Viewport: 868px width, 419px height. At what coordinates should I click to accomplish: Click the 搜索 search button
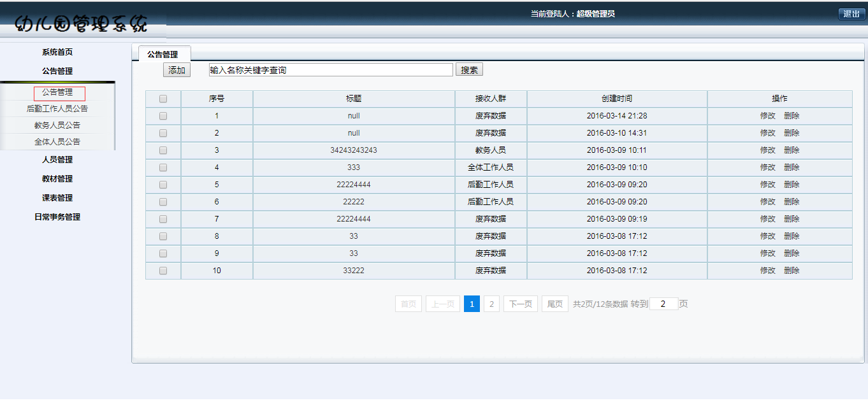pos(469,70)
